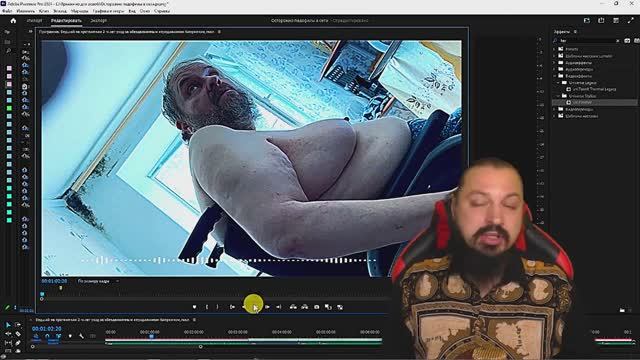Open the zoom level dropdown under monitor
Viewport: 640px width, 360px height.
(x=98, y=281)
